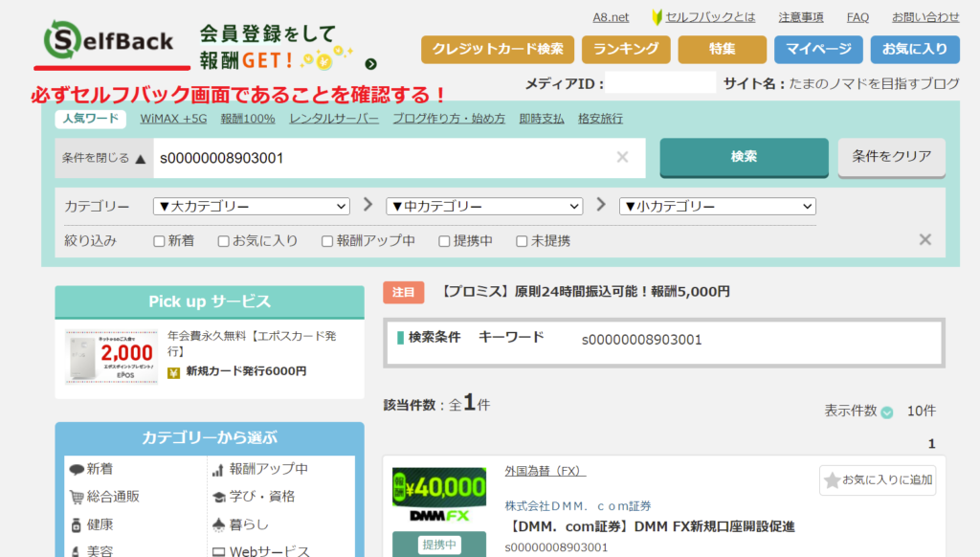
Task: Open クレジットカード検索 tab
Action: 498,50
